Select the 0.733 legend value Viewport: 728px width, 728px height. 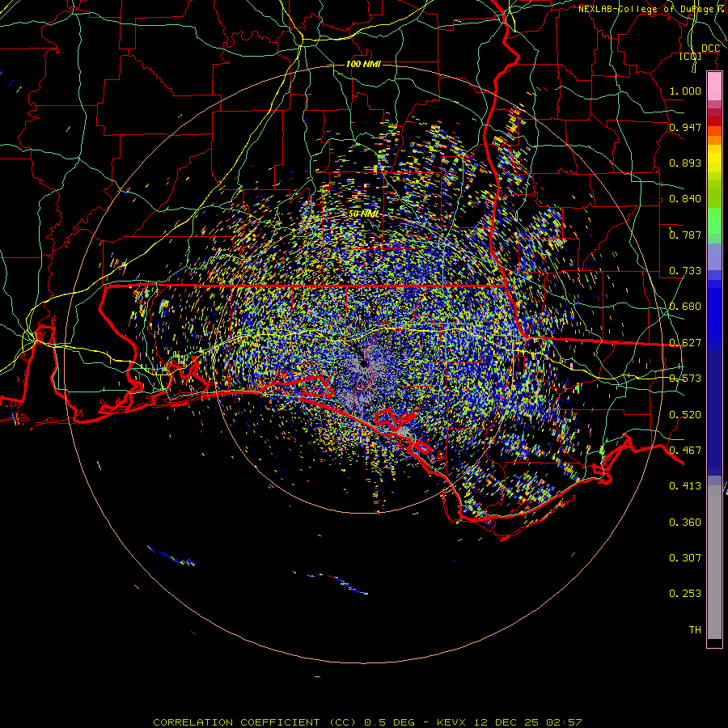point(685,271)
